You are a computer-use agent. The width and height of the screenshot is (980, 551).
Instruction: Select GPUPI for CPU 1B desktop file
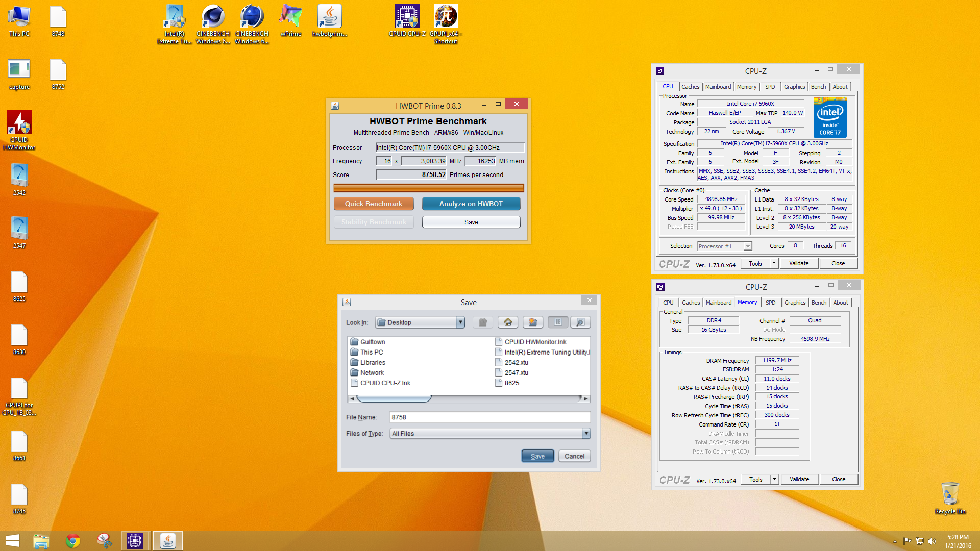coord(19,396)
